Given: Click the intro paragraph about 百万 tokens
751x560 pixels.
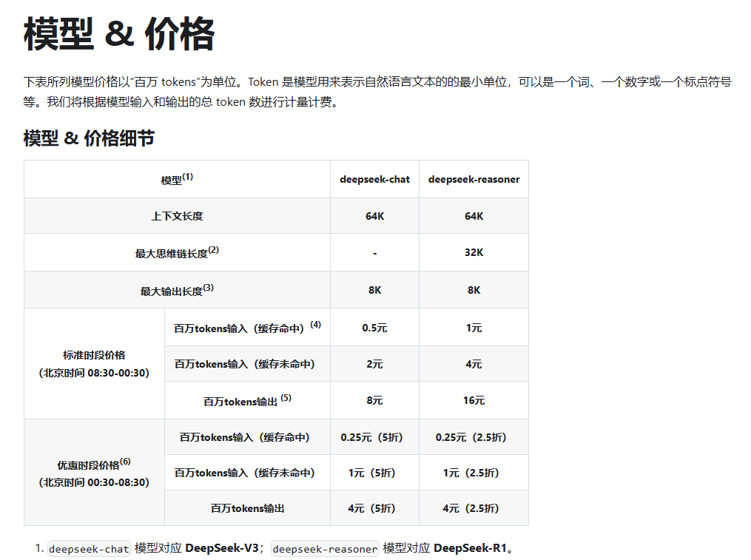Looking at the screenshot, I should [377, 92].
